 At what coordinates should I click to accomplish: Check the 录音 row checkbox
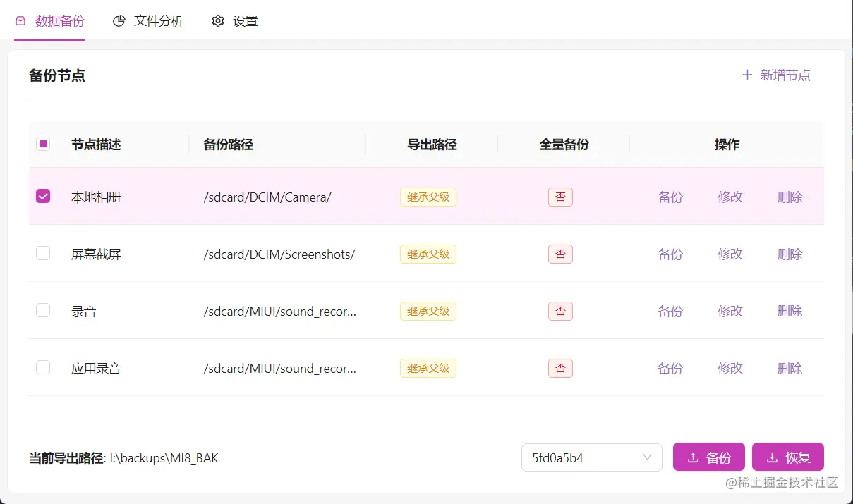point(43,310)
